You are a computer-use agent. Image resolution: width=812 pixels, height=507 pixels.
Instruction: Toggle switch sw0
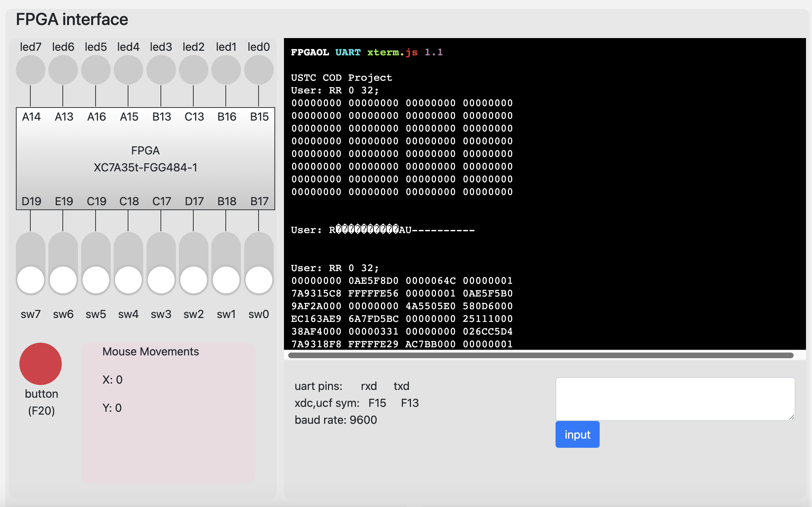point(259,263)
